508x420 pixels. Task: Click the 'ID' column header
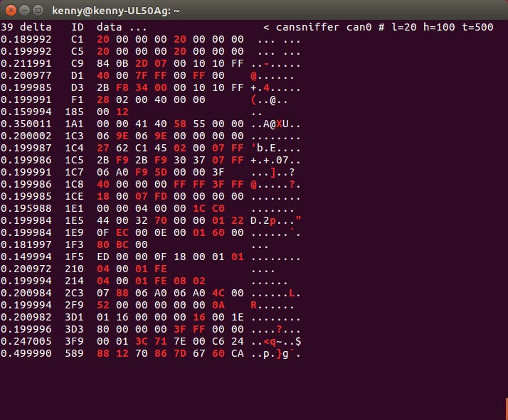coord(78,27)
